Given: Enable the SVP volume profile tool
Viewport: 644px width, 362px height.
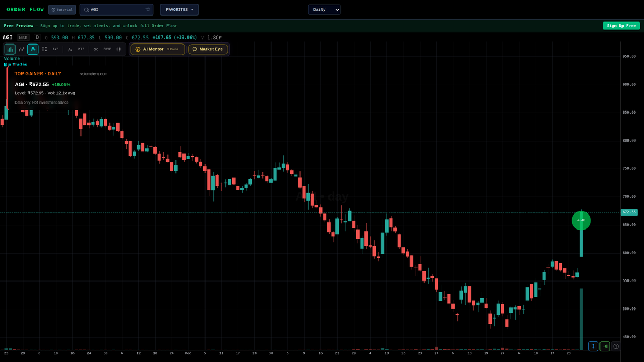Looking at the screenshot, I should pos(56,49).
